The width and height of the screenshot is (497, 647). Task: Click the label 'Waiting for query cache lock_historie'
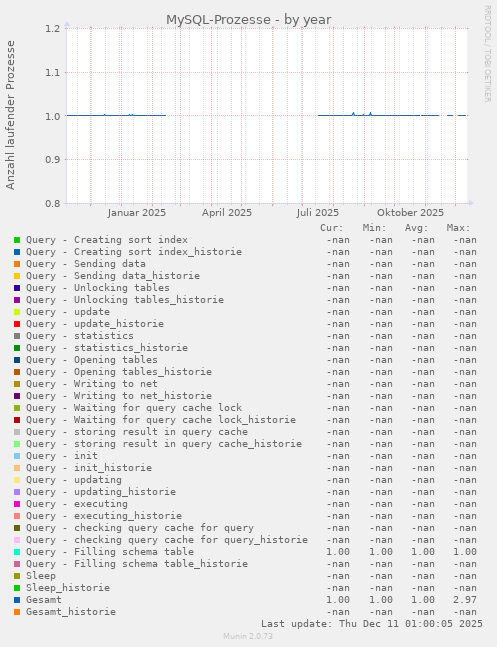coord(185,420)
